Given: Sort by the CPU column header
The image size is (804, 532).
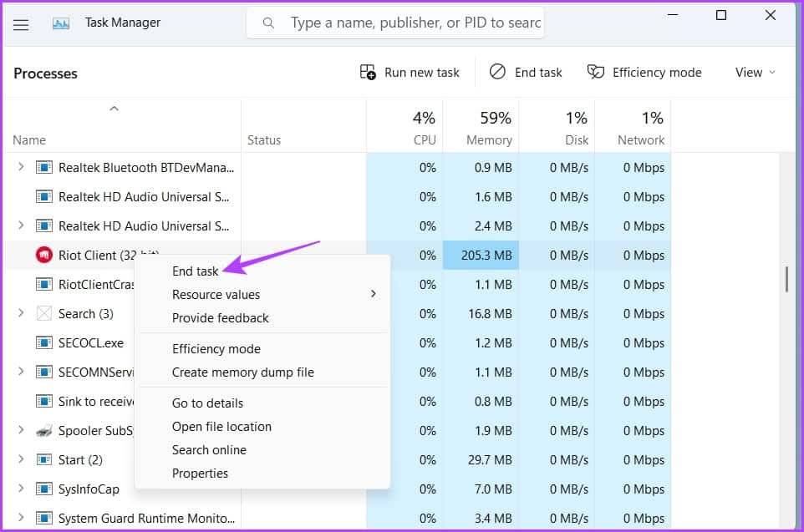Looking at the screenshot, I should pyautogui.click(x=405, y=127).
